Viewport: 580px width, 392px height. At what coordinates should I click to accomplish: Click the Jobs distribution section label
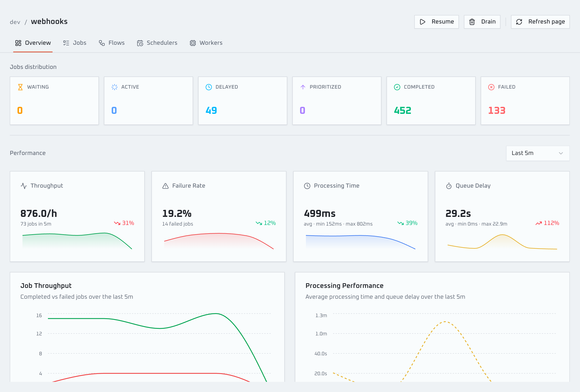coord(33,67)
